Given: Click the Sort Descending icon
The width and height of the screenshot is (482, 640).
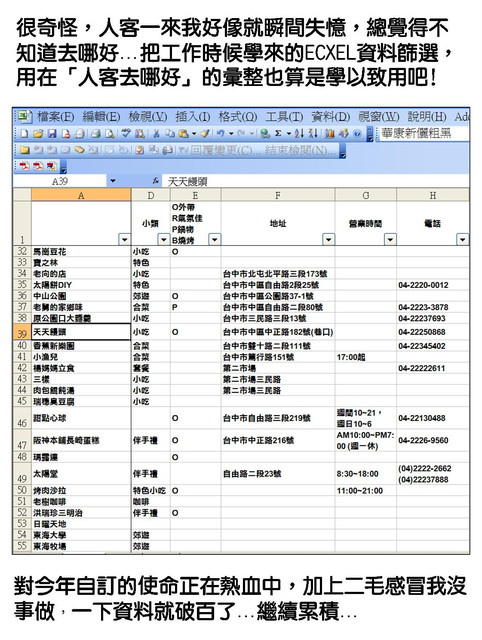Looking at the screenshot, I should (313, 133).
